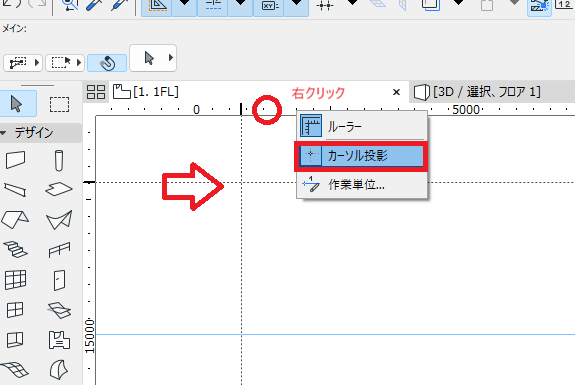Click the horizontal ruler at 5000 mark
575x385 pixels.
coord(466,109)
